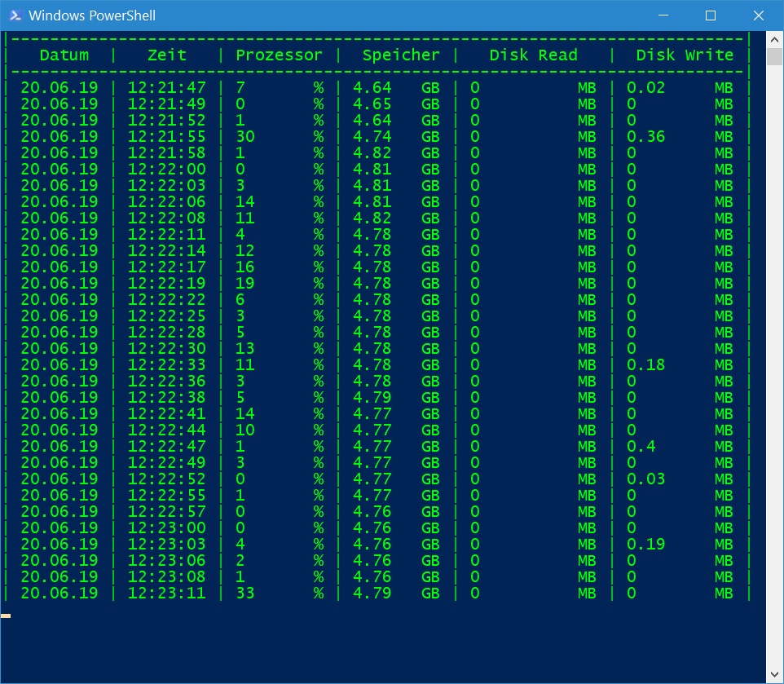Click the time value 12:22:06

[166, 201]
